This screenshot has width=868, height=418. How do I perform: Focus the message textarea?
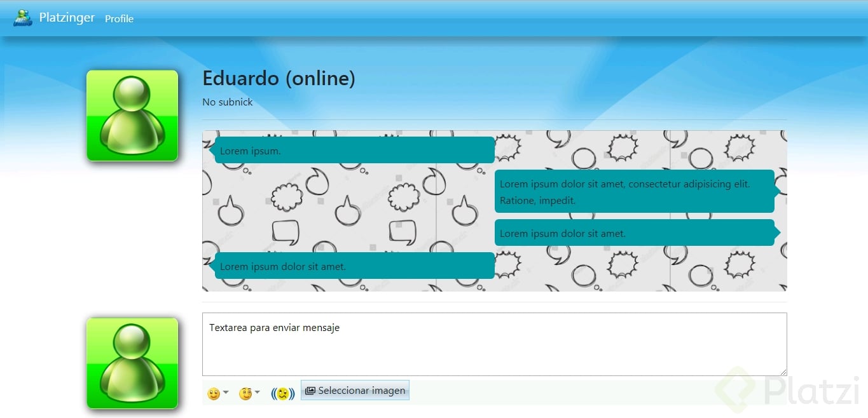pyautogui.click(x=495, y=344)
